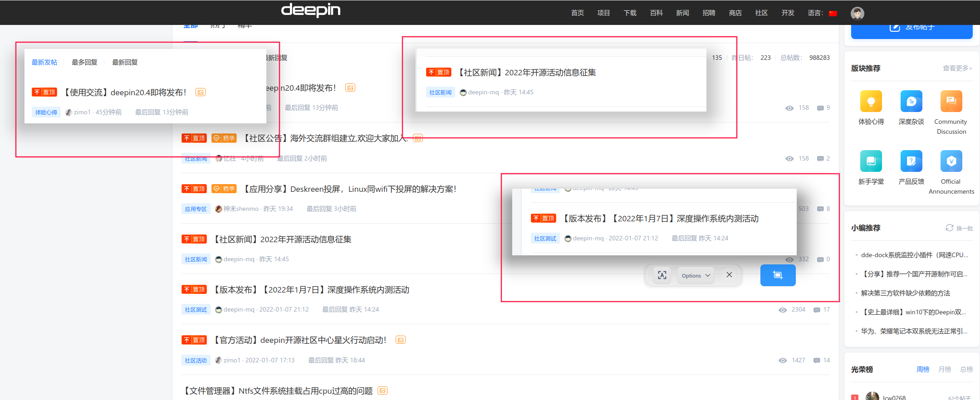Open 下载 in the top navigation
The width and height of the screenshot is (980, 400).
630,13
